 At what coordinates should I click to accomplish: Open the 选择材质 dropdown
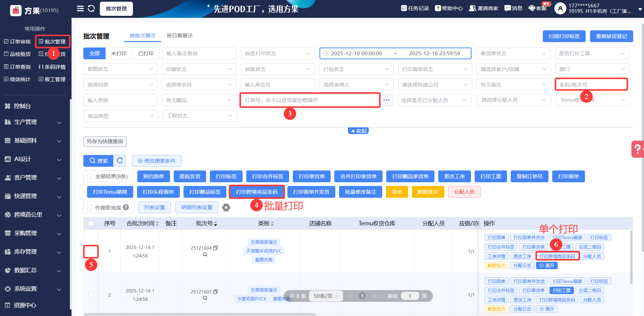coord(120,85)
